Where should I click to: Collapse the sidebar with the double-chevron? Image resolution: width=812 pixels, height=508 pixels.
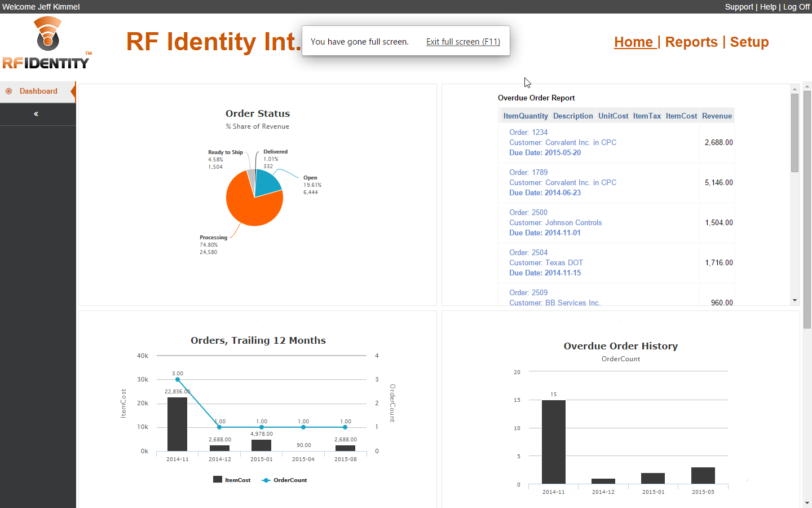click(36, 114)
